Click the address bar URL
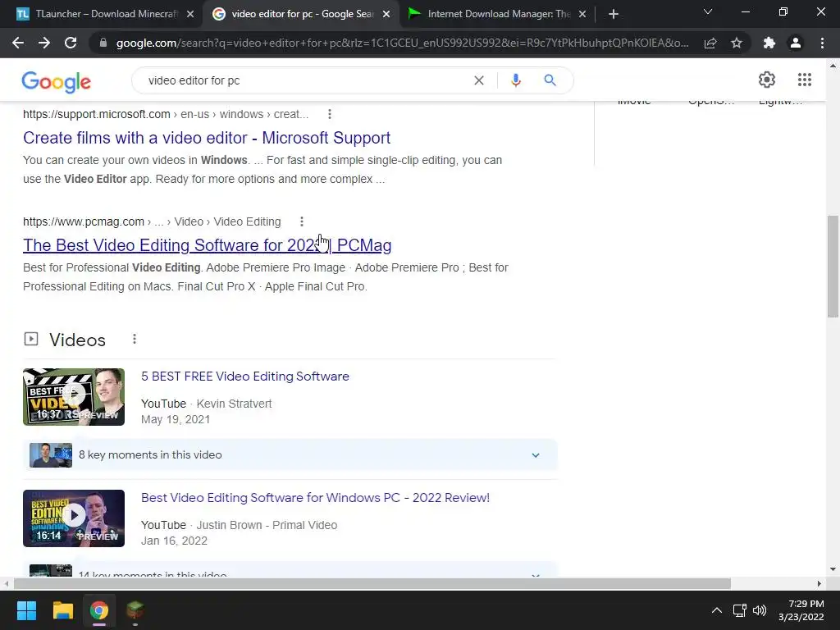This screenshot has width=840, height=630. pos(402,43)
